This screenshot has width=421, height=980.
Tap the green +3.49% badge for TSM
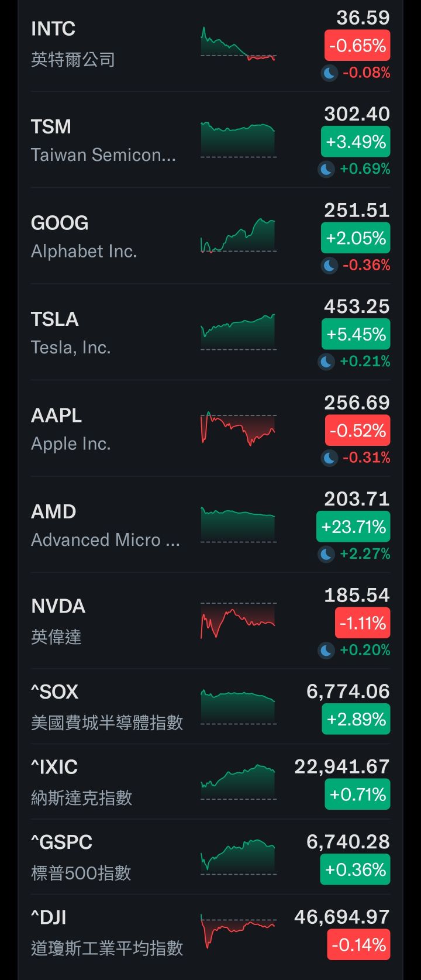356,142
